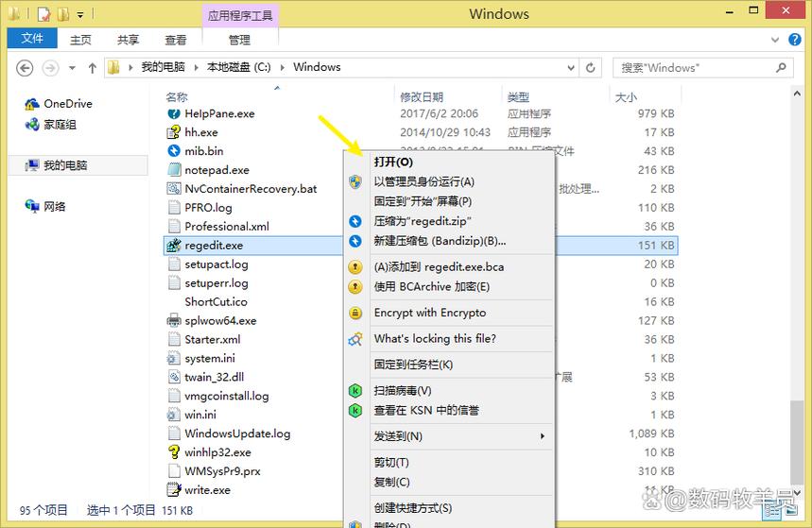Click the notepad.exe file icon

(x=174, y=170)
